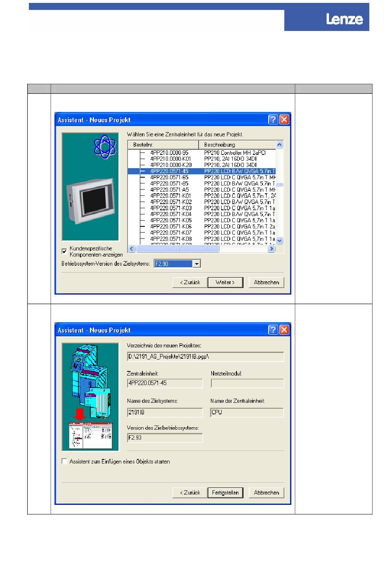
Task: Select list row 4PP220.0571-85
Action: point(201,183)
